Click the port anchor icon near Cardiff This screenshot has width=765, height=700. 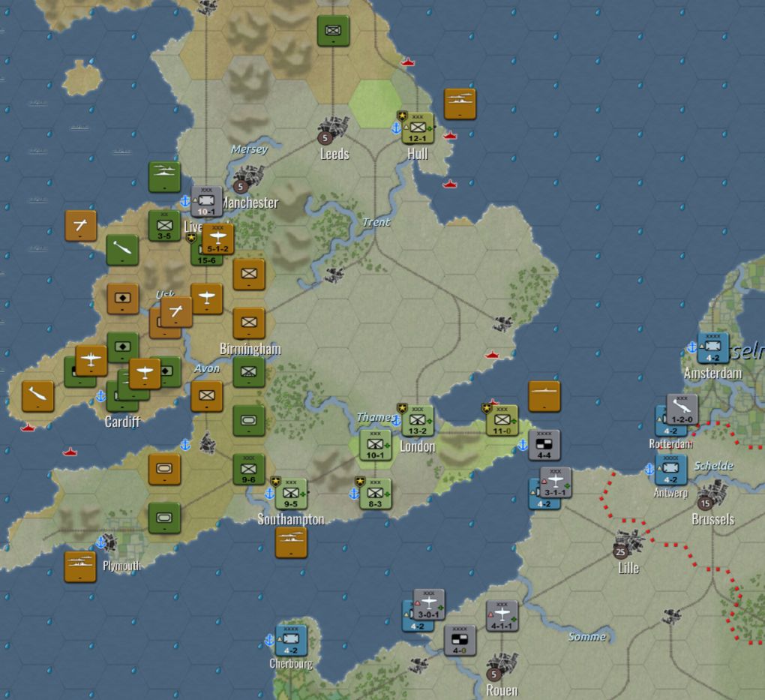(x=101, y=396)
